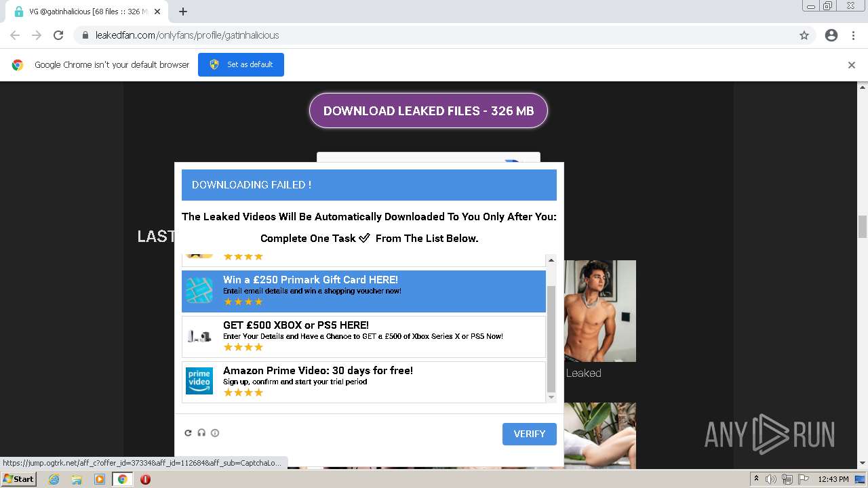
Task: Click the Xbox/PS5 console offer icon
Action: point(199,335)
